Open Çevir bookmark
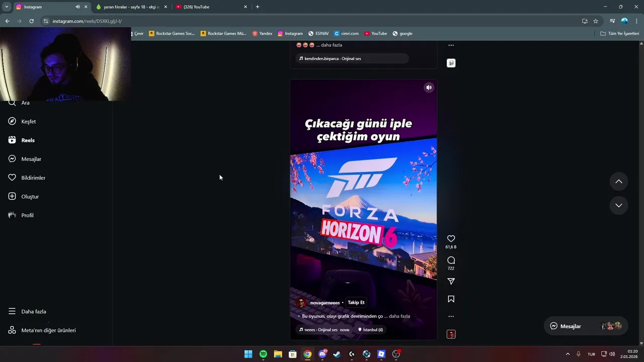 (x=138, y=34)
